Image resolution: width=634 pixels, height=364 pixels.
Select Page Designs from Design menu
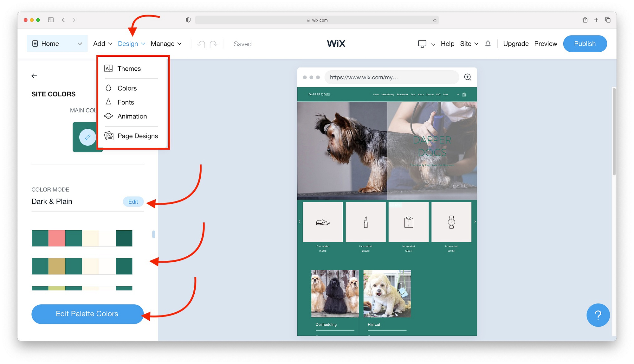(x=138, y=135)
